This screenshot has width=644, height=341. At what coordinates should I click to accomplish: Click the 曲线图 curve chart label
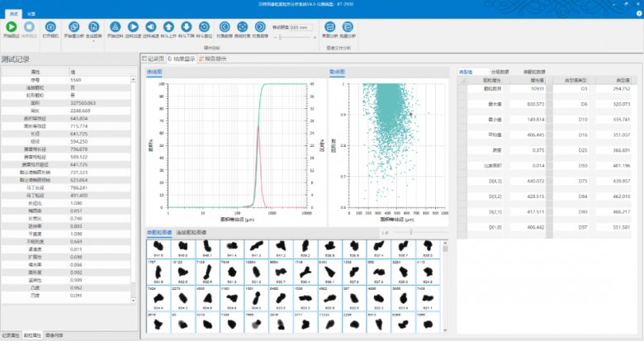point(154,72)
